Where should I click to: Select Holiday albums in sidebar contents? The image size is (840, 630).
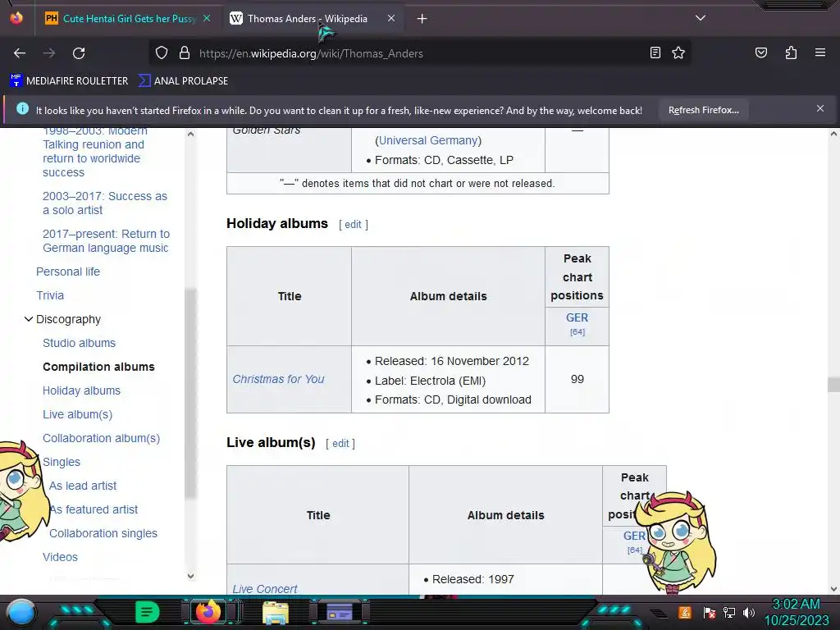pos(81,390)
